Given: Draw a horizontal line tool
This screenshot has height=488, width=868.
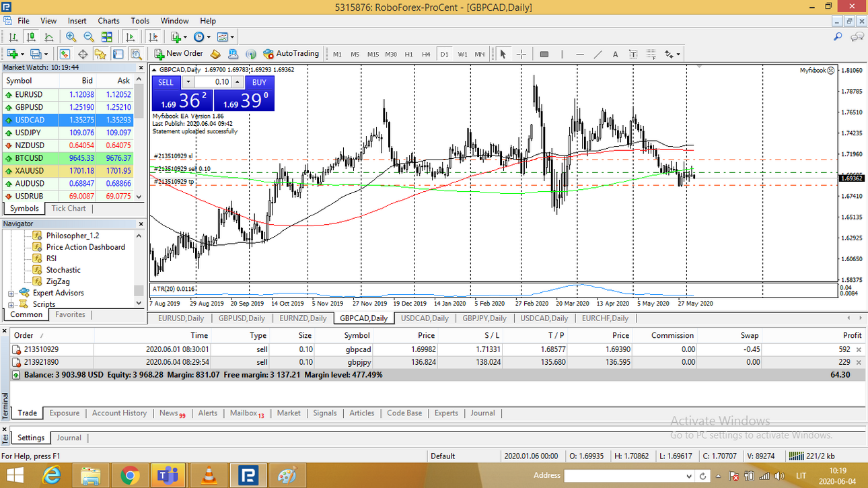Looking at the screenshot, I should 580,54.
